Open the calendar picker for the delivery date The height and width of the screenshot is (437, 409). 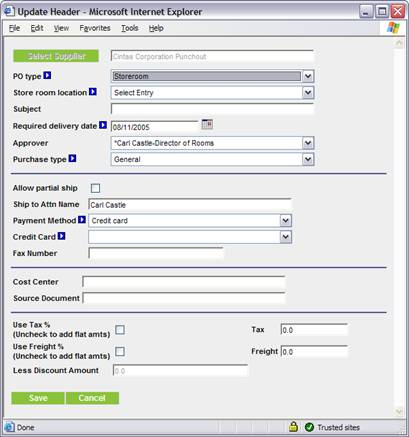(x=207, y=124)
